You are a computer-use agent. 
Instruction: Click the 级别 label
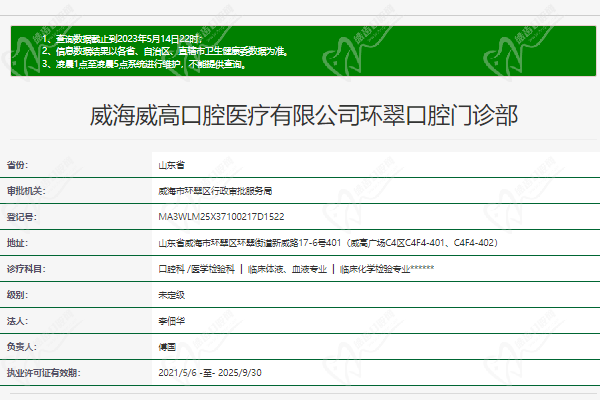click(17, 295)
